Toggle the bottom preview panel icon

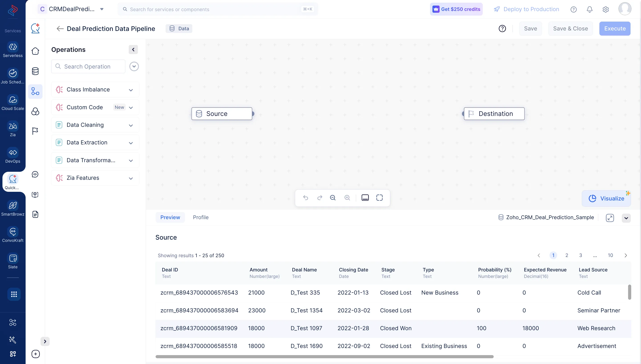coord(365,198)
